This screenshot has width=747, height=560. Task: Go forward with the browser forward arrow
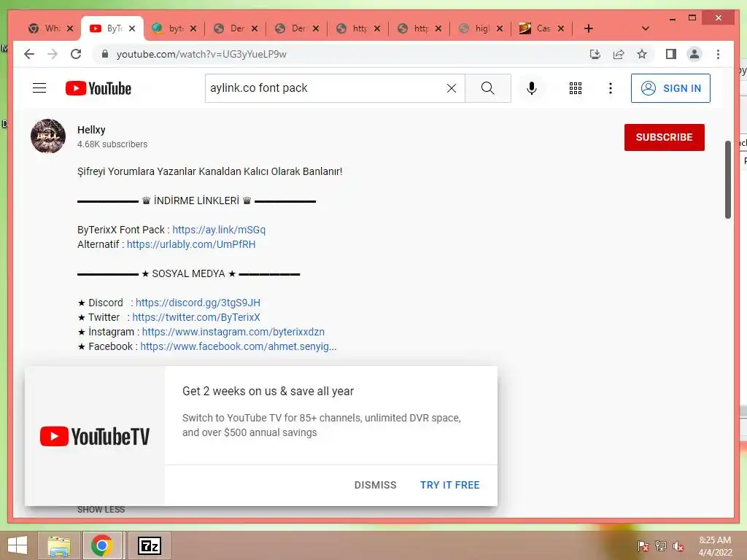(53, 54)
